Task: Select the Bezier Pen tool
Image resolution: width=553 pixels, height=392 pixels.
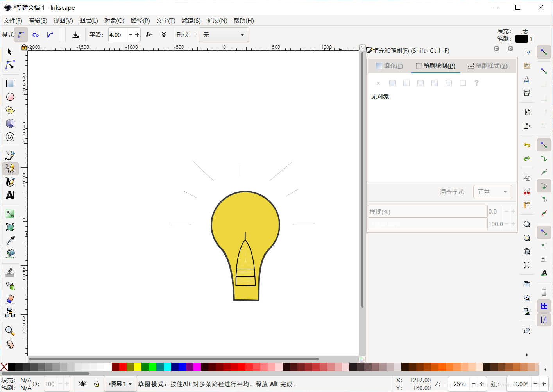Action: (10, 155)
